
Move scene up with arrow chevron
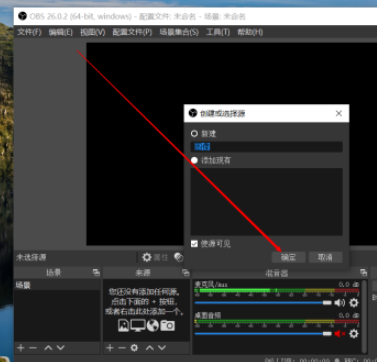pyautogui.click(x=49, y=348)
